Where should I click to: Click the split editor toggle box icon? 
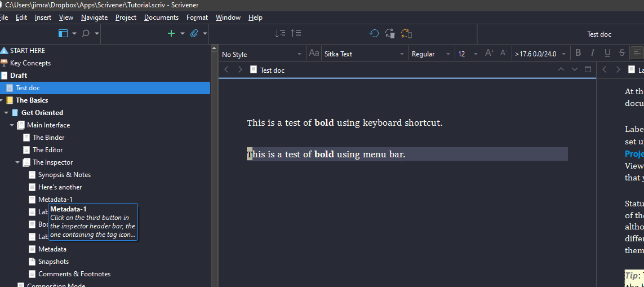[x=588, y=70]
